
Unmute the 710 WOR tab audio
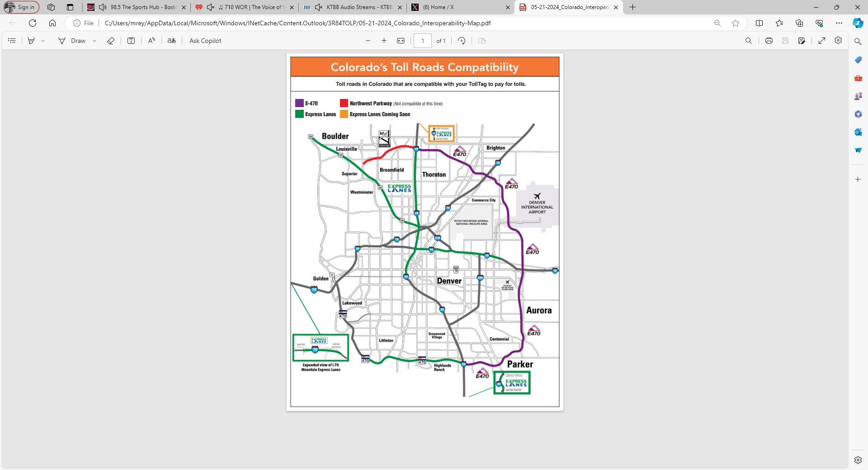[211, 7]
